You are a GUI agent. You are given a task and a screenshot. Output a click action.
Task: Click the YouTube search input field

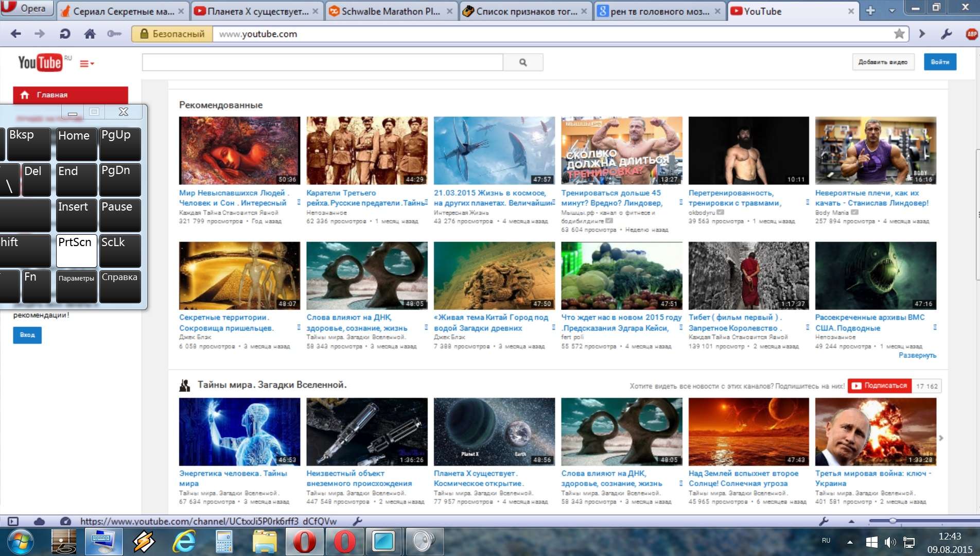click(x=322, y=62)
